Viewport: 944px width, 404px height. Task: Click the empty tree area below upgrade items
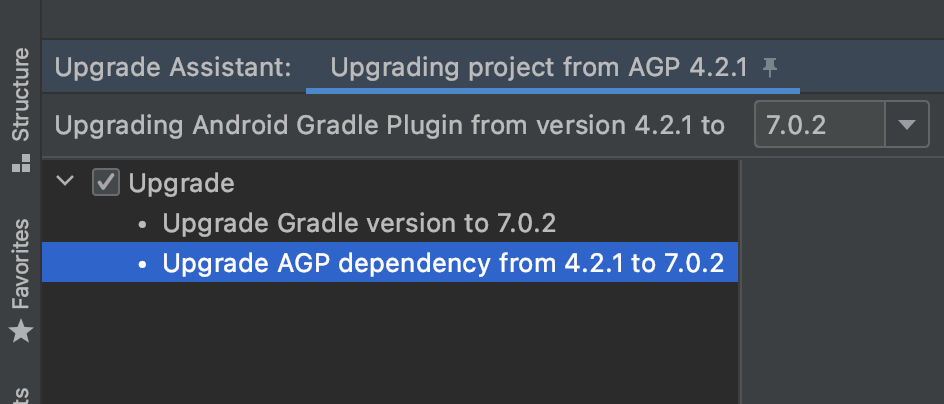(x=390, y=340)
